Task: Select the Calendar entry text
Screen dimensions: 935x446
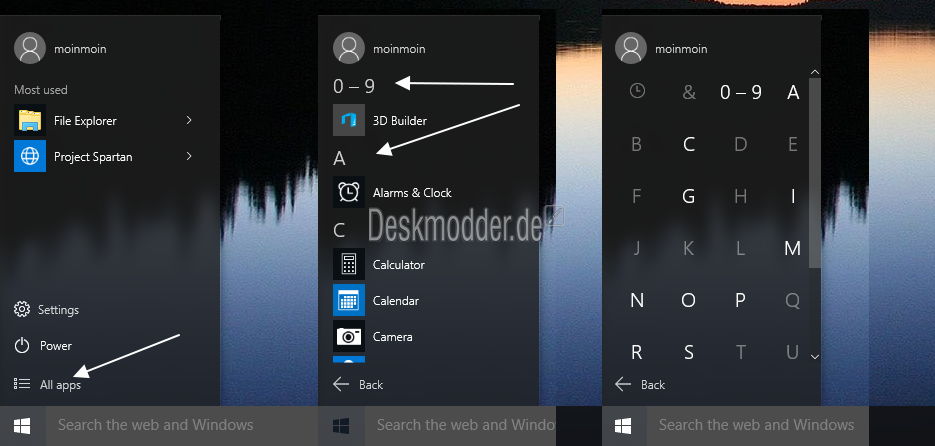Action: (x=396, y=301)
